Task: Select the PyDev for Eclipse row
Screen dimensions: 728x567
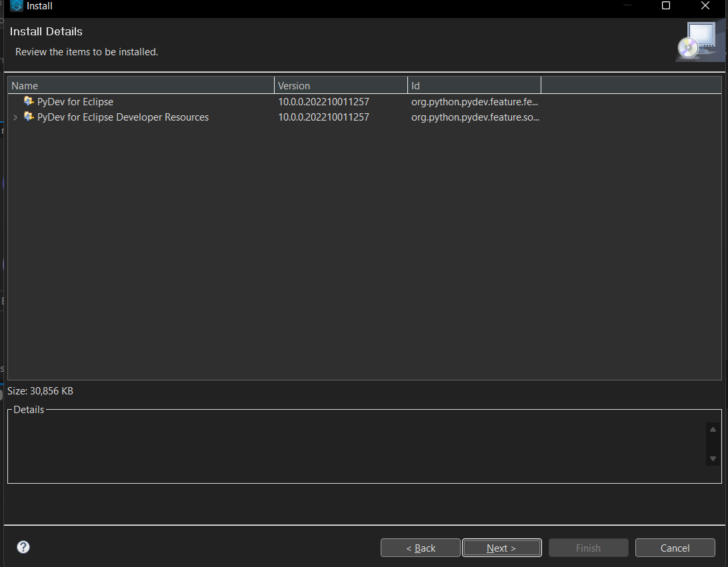Action: coord(365,102)
